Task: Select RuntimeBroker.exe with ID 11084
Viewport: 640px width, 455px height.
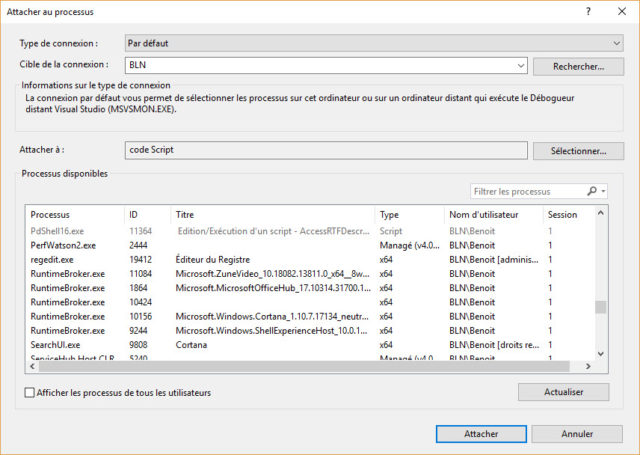Action: click(310, 274)
